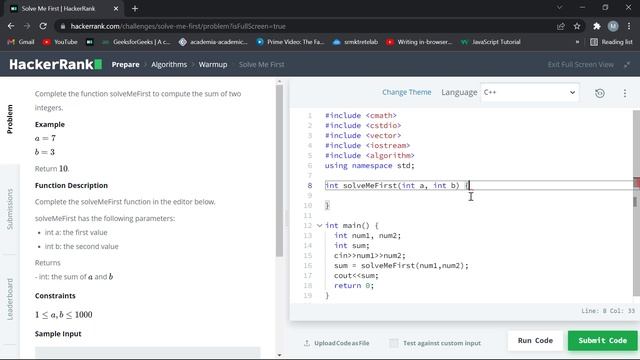The width and height of the screenshot is (640, 360).
Task: Open smktretelab bookmark
Action: (x=356, y=42)
